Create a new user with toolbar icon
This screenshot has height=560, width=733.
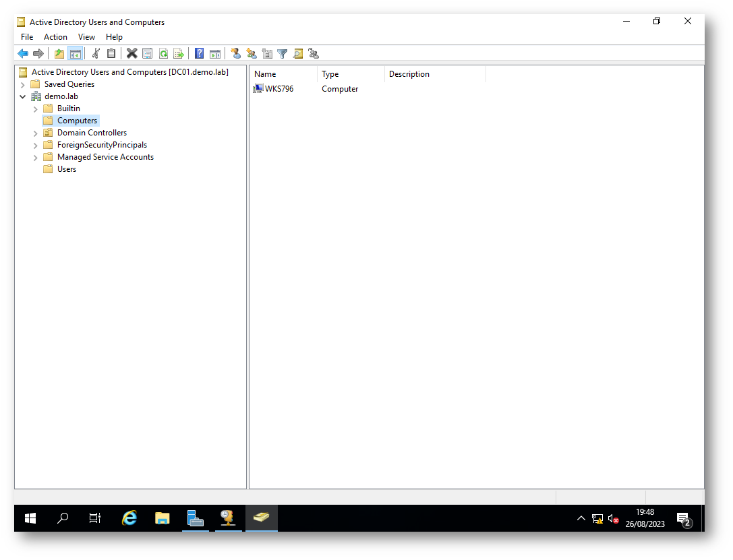pyautogui.click(x=236, y=54)
